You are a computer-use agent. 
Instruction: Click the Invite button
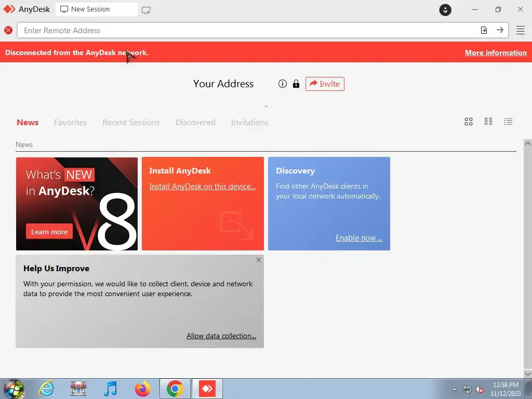click(x=325, y=84)
